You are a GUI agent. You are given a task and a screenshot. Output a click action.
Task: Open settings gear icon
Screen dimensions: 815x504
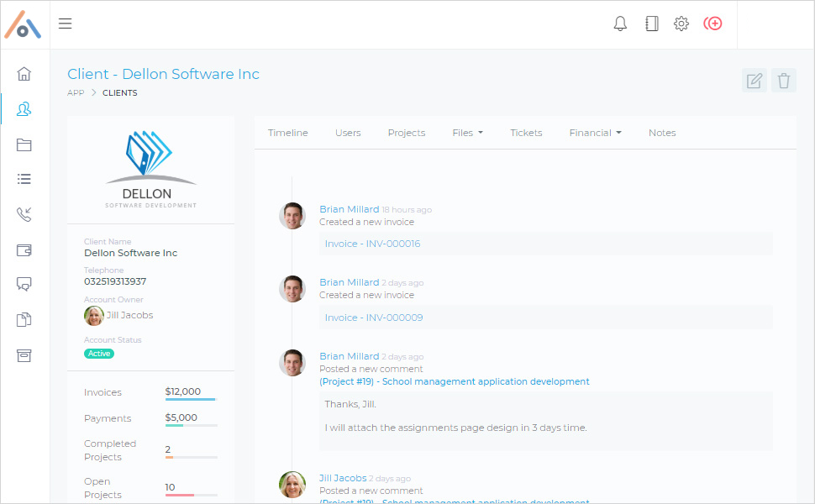[681, 24]
